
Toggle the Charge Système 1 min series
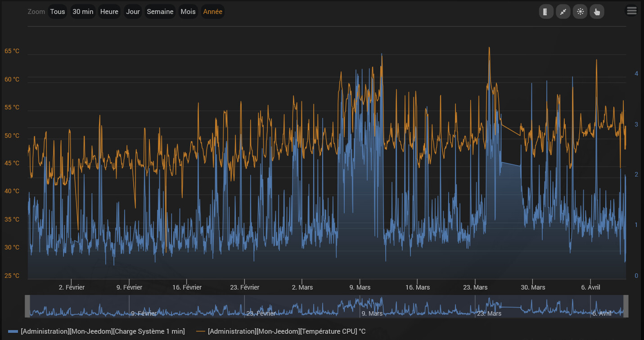(x=103, y=331)
